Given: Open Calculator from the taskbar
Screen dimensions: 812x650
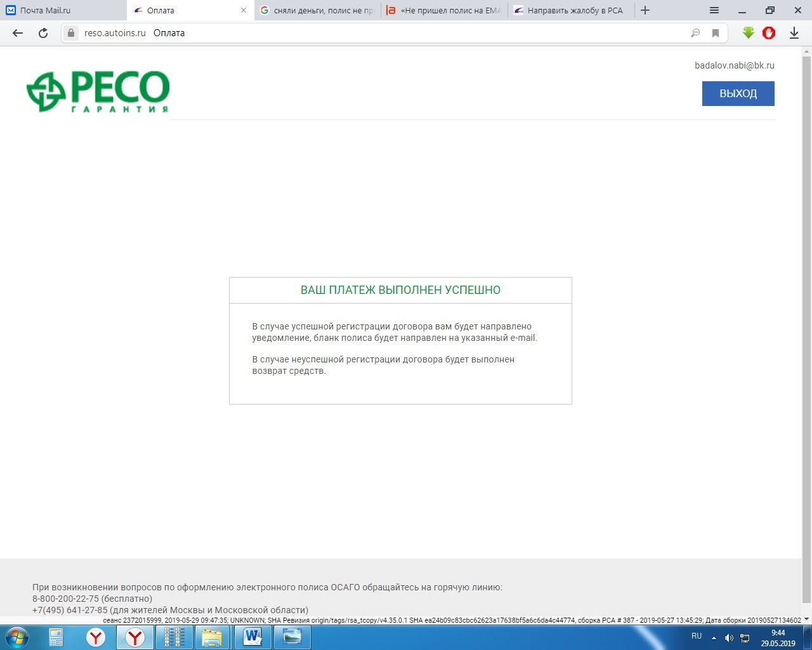Looking at the screenshot, I should click(x=56, y=637).
